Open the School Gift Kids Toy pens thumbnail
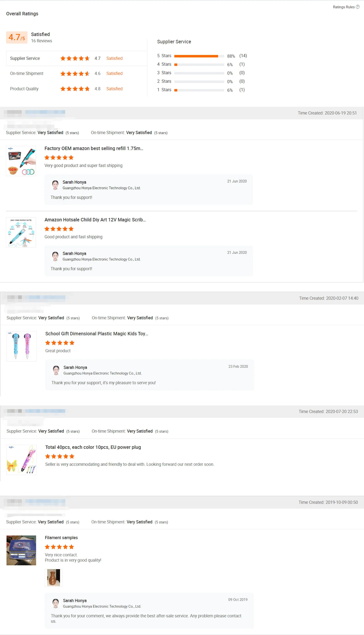This screenshot has width=364, height=635. [x=22, y=346]
